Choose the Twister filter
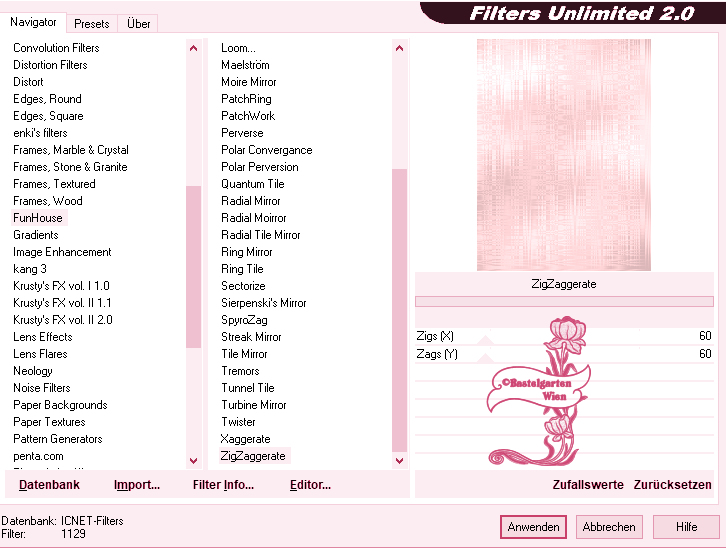726x548 pixels. [238, 422]
